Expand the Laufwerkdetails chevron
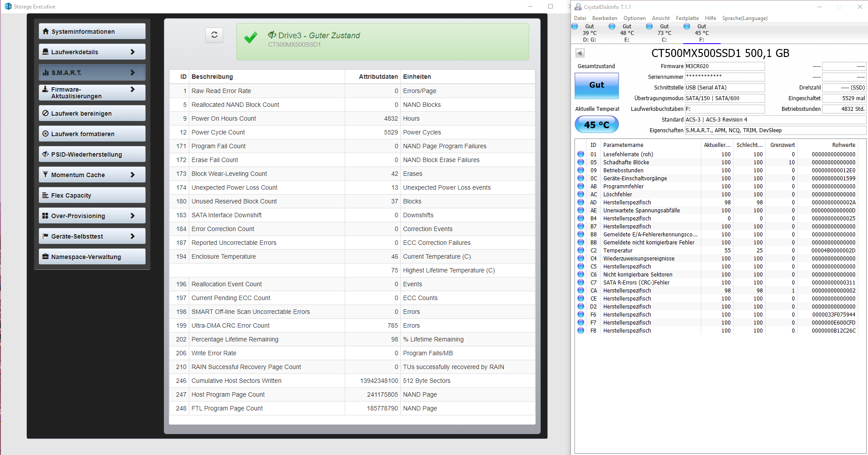This screenshot has height=455, width=868. click(x=132, y=52)
